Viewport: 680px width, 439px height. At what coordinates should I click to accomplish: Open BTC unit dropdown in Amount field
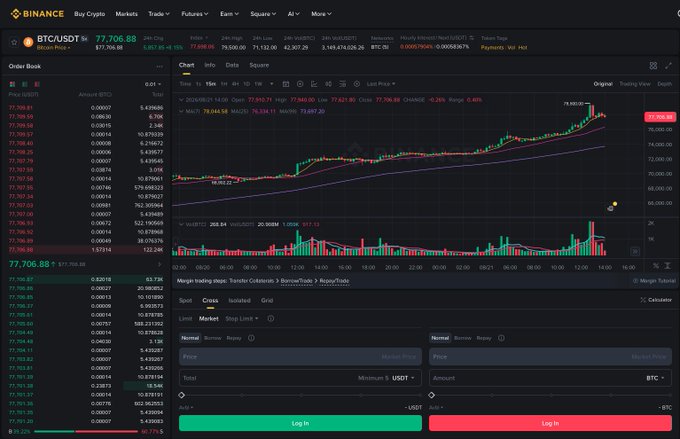point(655,378)
